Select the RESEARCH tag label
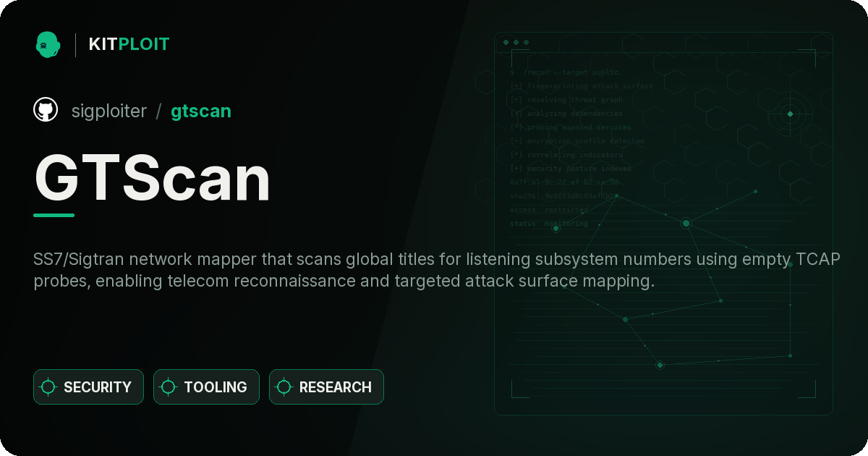The image size is (868, 456). [336, 387]
